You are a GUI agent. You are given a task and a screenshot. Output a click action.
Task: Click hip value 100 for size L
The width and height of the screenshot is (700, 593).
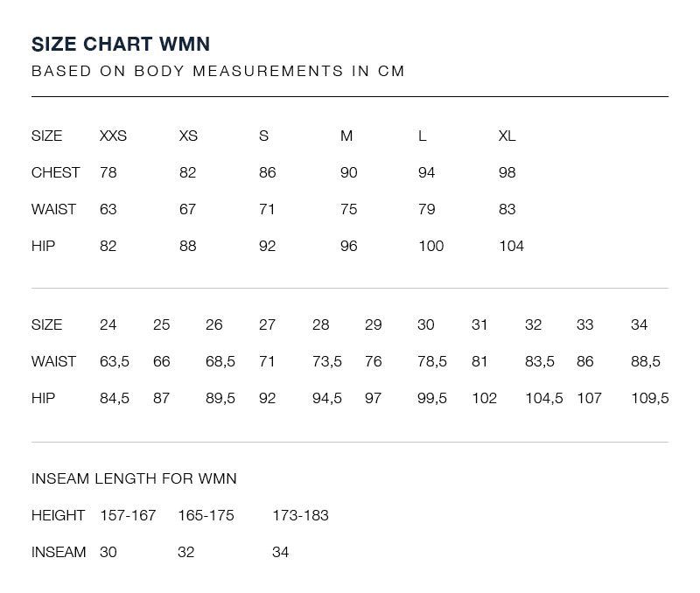pyautogui.click(x=430, y=246)
